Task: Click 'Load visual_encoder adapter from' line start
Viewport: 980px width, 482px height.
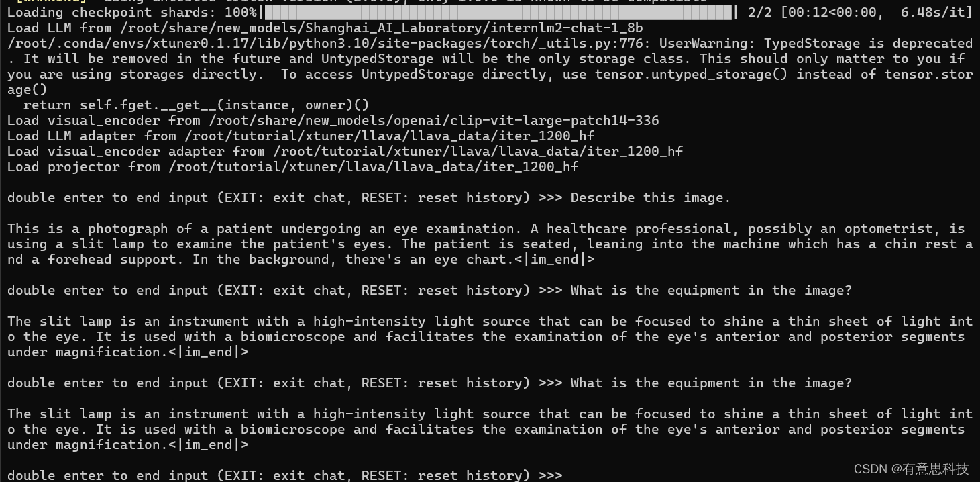Action: tap(135, 152)
